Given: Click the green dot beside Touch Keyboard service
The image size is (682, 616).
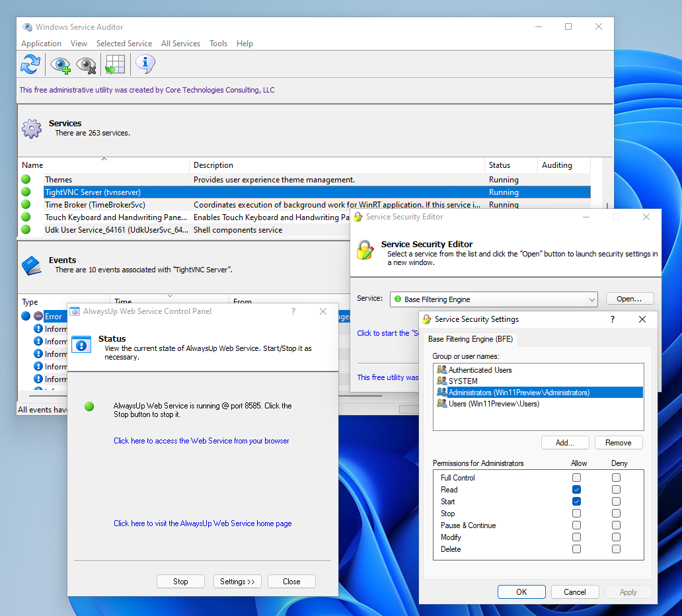Looking at the screenshot, I should 26,217.
